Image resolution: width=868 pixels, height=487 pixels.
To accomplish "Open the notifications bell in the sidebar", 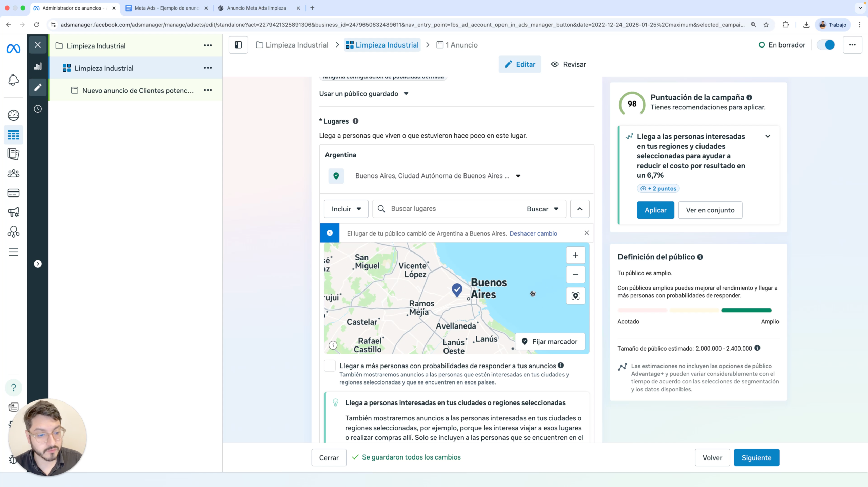I will [13, 80].
